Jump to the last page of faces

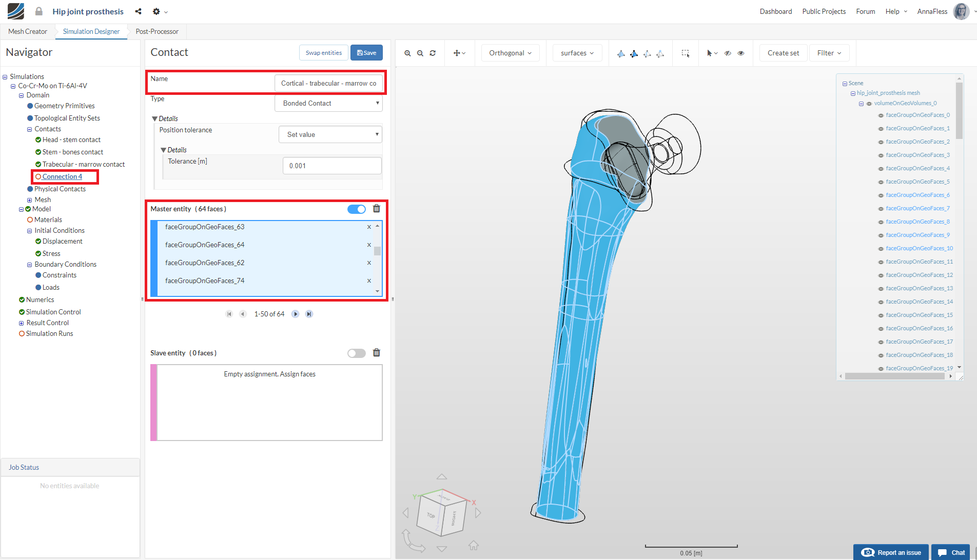click(309, 314)
